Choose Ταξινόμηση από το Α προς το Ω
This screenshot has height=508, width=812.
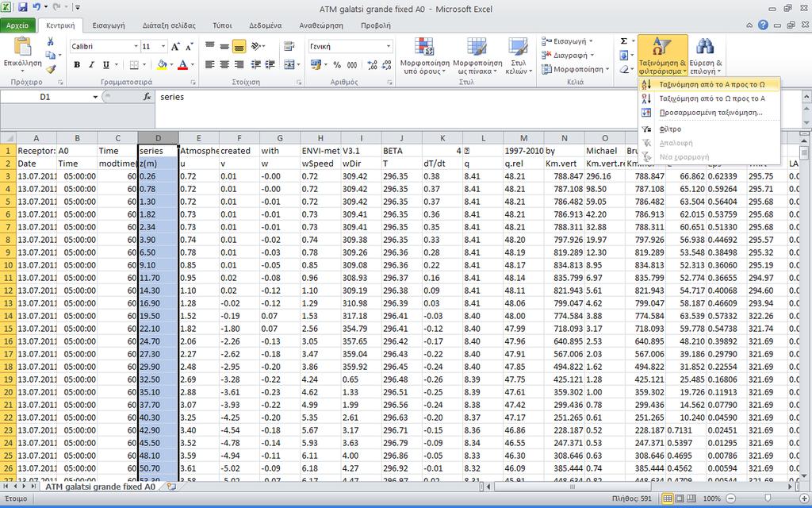709,84
